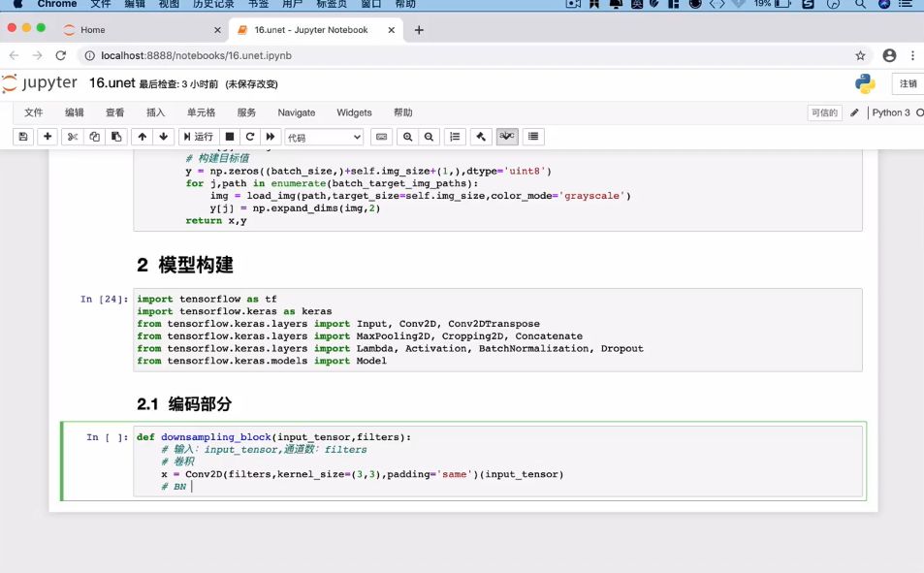
Task: Click the hammer (autopep8) toolbar icon
Action: pos(481,137)
